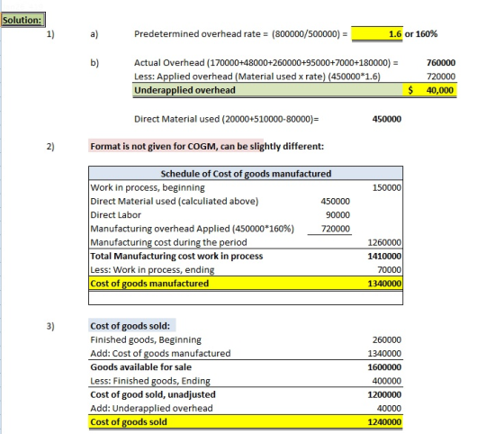Click the 450000 value in the schedule
Image resolution: width=504 pixels, height=434 pixels.
click(x=335, y=202)
